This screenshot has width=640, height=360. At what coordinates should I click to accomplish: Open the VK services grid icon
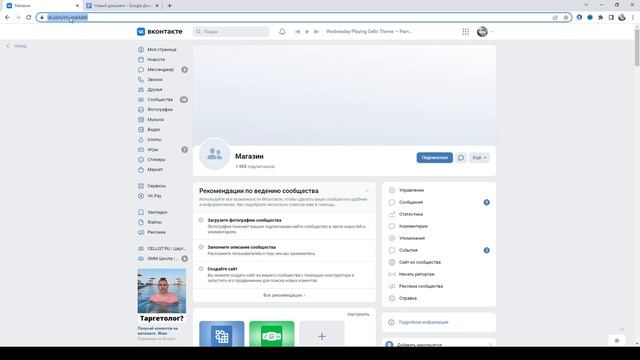tap(465, 31)
